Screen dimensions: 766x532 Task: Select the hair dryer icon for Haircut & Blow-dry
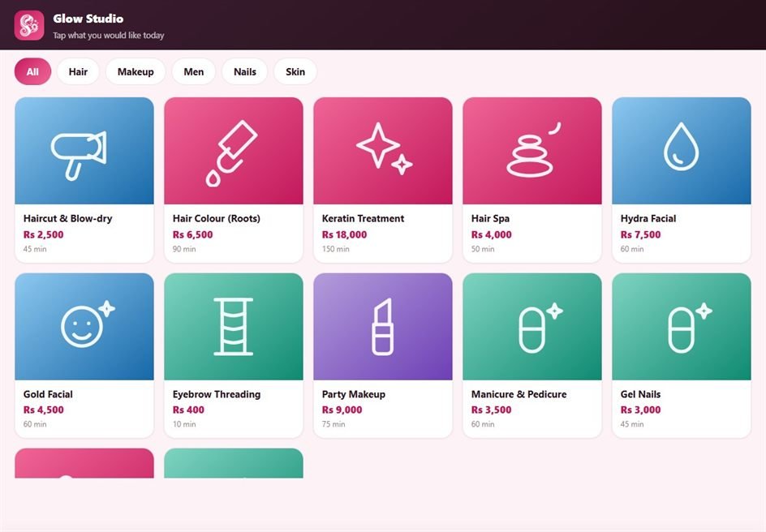tap(80, 155)
